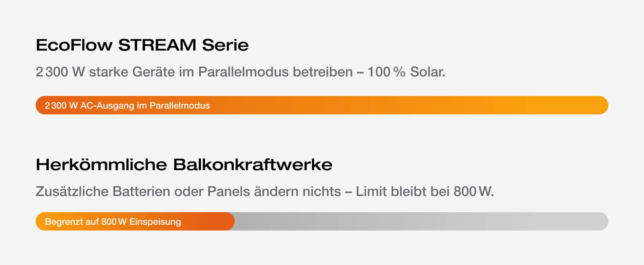Image resolution: width=644 pixels, height=265 pixels.
Task: Click the middle of the full orange bar
Action: [322, 105]
